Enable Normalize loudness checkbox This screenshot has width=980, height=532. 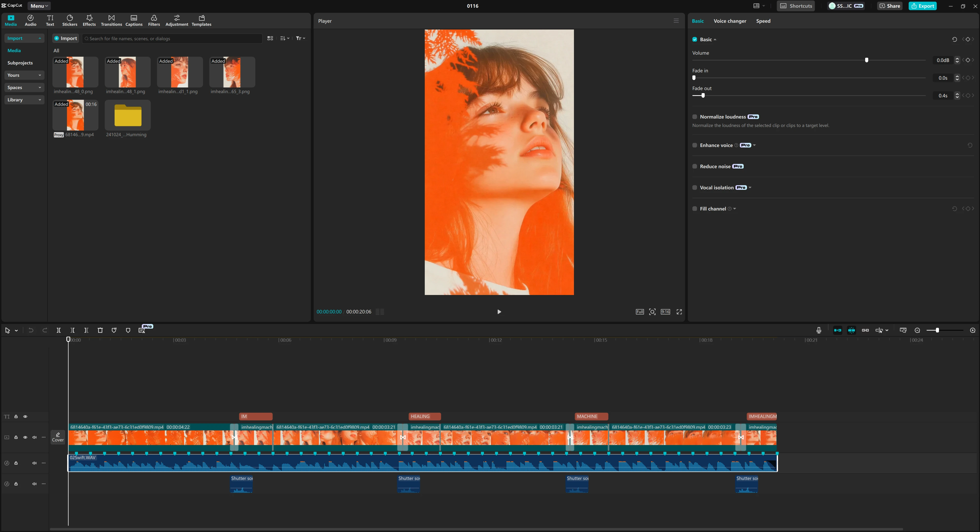click(x=695, y=116)
